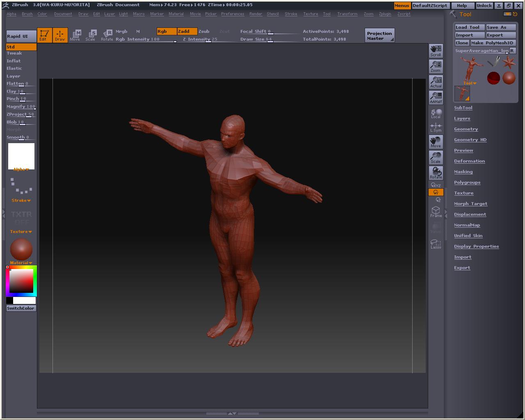The width and height of the screenshot is (525, 420).
Task: Activate the AAHalf icon
Action: pos(436,98)
